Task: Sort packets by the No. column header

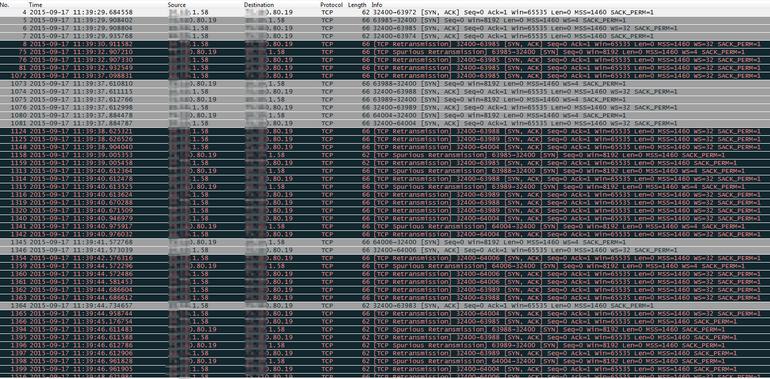Action: coord(4,4)
